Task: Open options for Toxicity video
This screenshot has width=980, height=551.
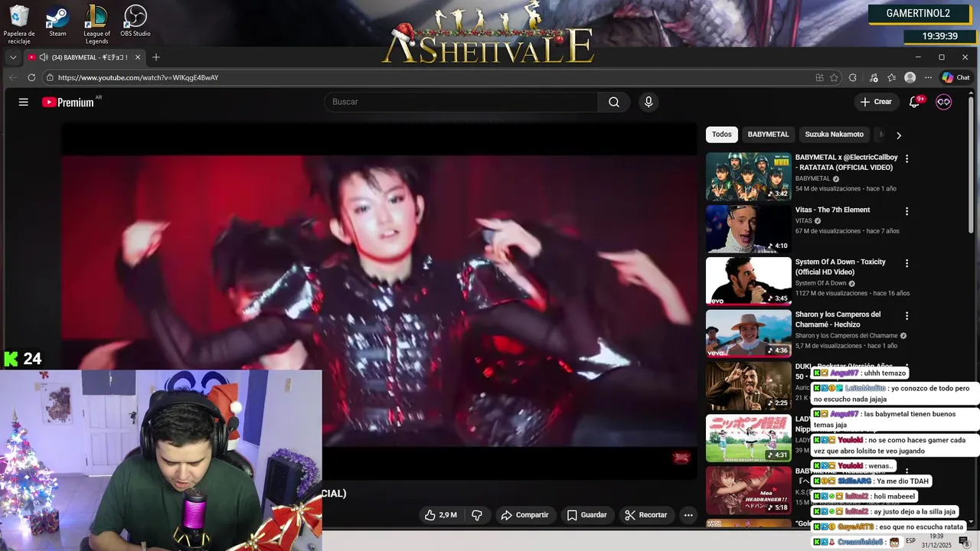Action: point(907,263)
